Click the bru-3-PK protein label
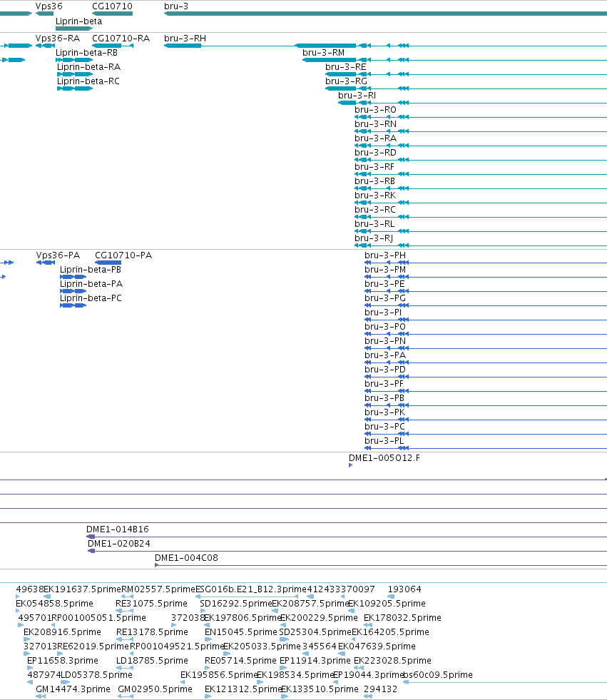 384,412
